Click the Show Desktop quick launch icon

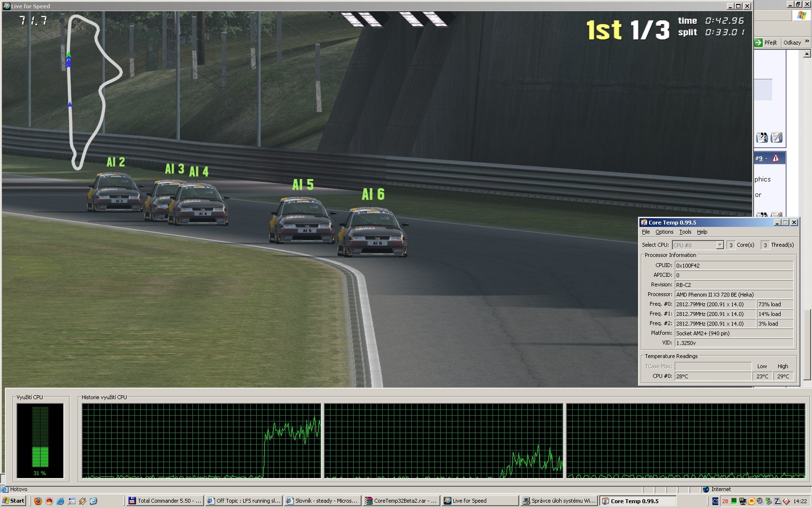click(72, 501)
